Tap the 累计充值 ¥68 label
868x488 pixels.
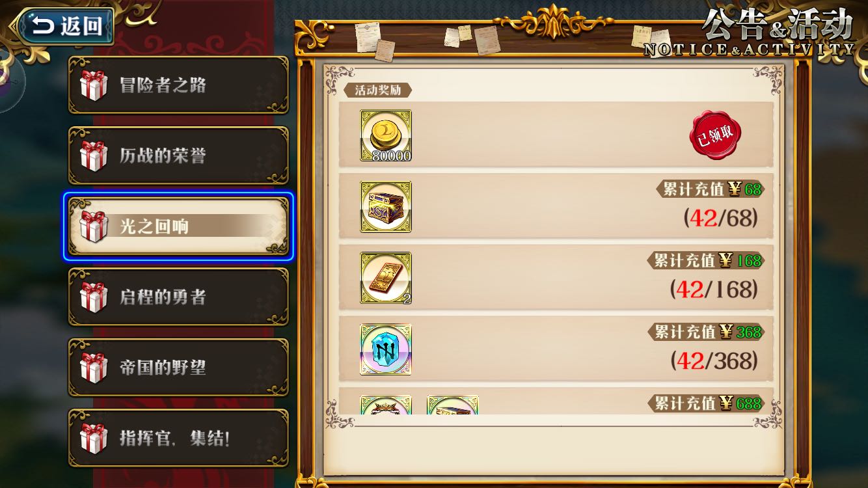pos(710,189)
